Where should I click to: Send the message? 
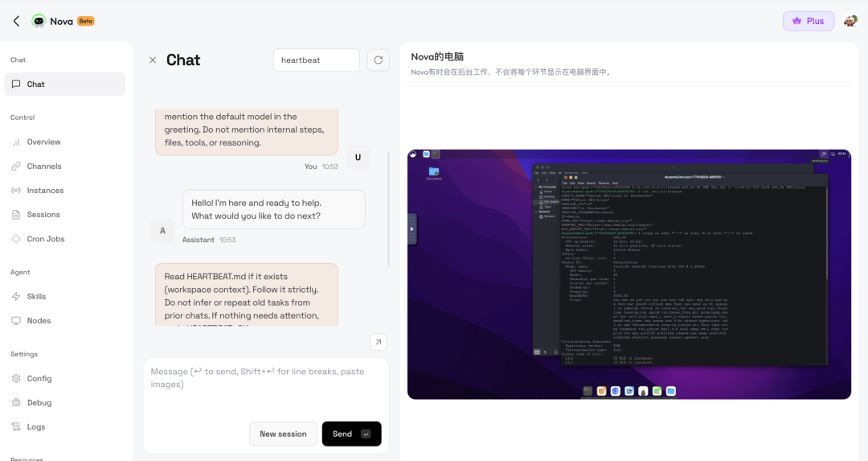351,434
